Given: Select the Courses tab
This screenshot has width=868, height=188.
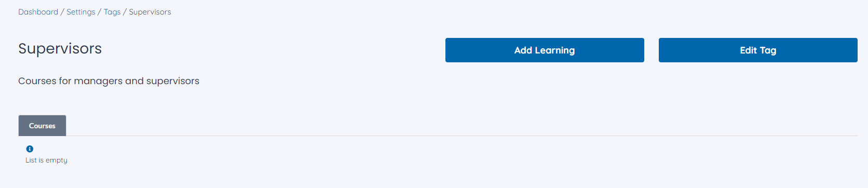Looking at the screenshot, I should pos(42,126).
